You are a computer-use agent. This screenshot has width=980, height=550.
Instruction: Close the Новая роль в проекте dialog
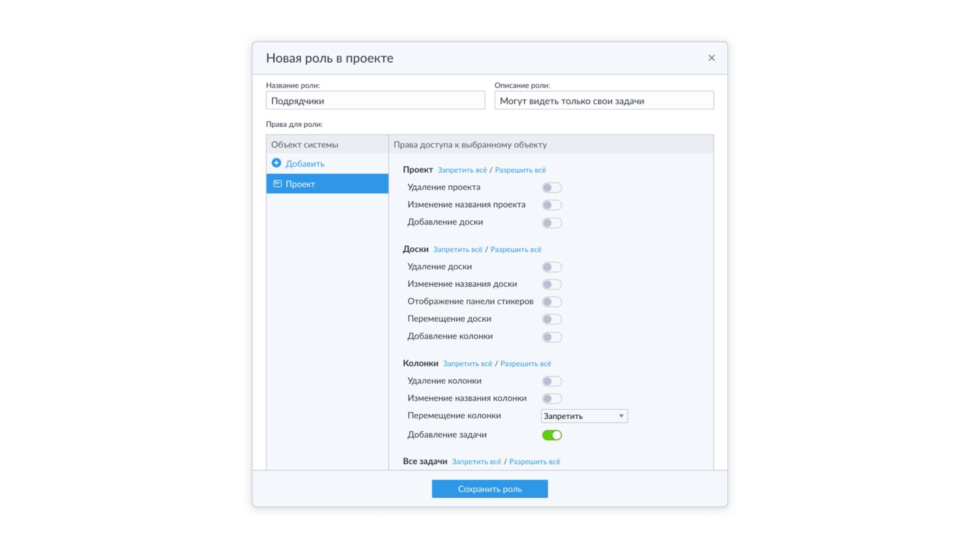tap(711, 58)
